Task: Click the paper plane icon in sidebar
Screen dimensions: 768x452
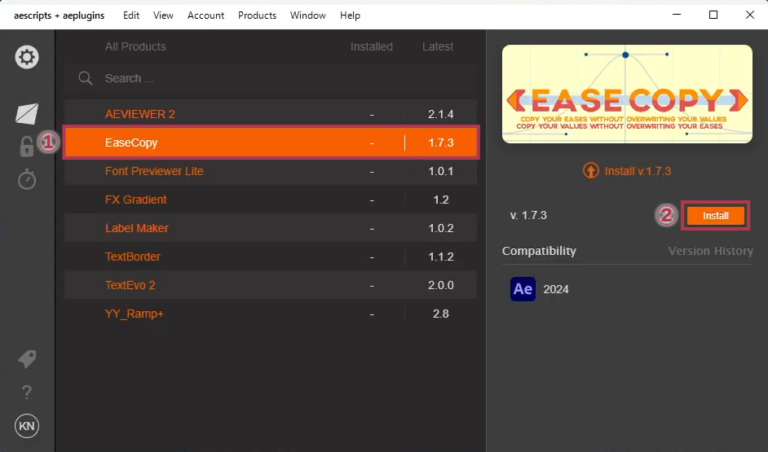Action: click(27, 114)
